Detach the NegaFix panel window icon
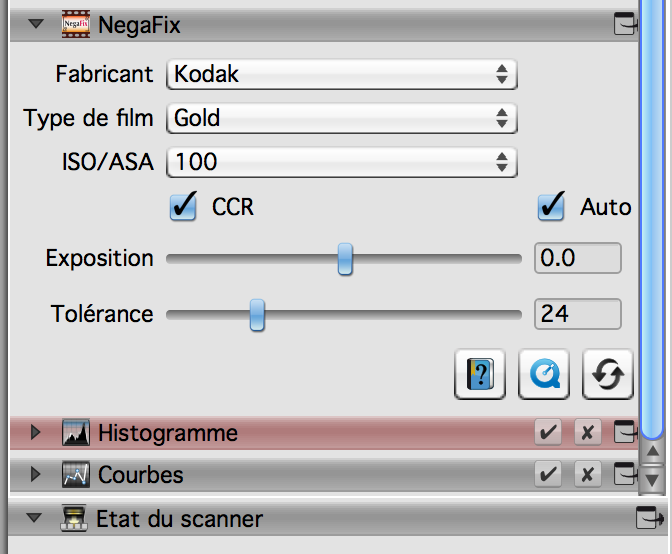 coord(626,25)
